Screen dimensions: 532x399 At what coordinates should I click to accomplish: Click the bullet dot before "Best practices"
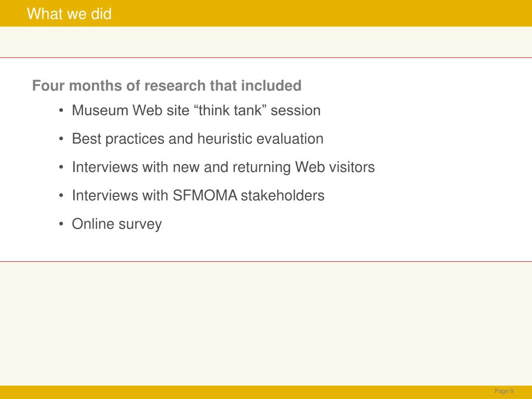[x=61, y=139]
